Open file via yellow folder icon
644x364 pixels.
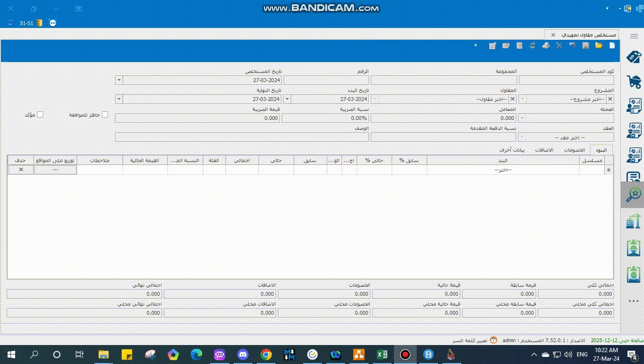point(599,45)
